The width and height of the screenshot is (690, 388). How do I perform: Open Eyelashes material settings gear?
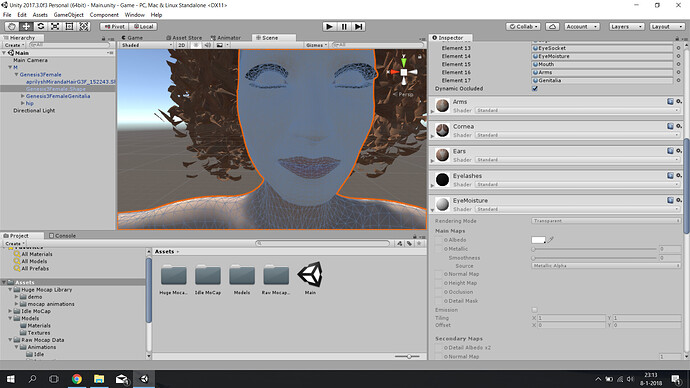pos(679,176)
